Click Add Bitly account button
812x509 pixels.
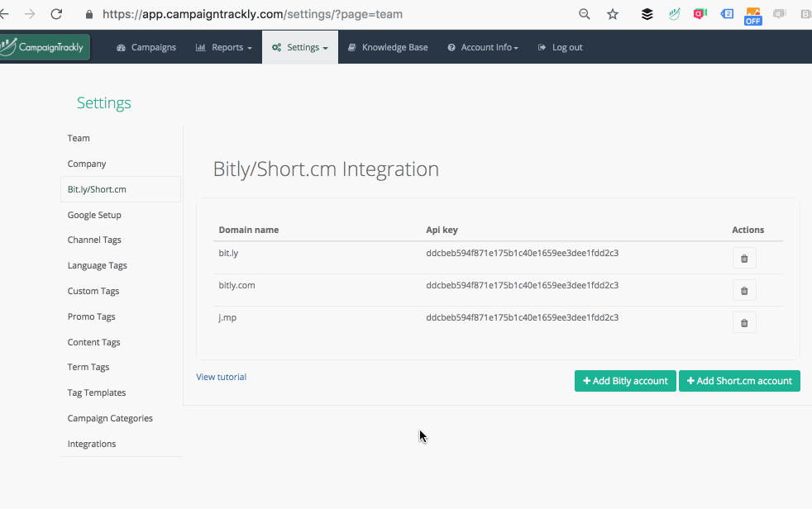[625, 381]
